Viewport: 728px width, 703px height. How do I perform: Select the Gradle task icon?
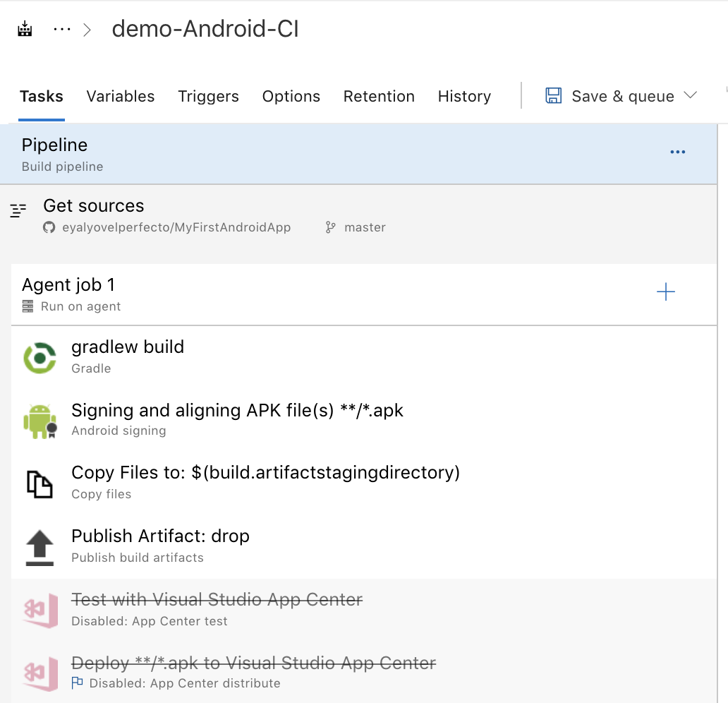tap(41, 357)
